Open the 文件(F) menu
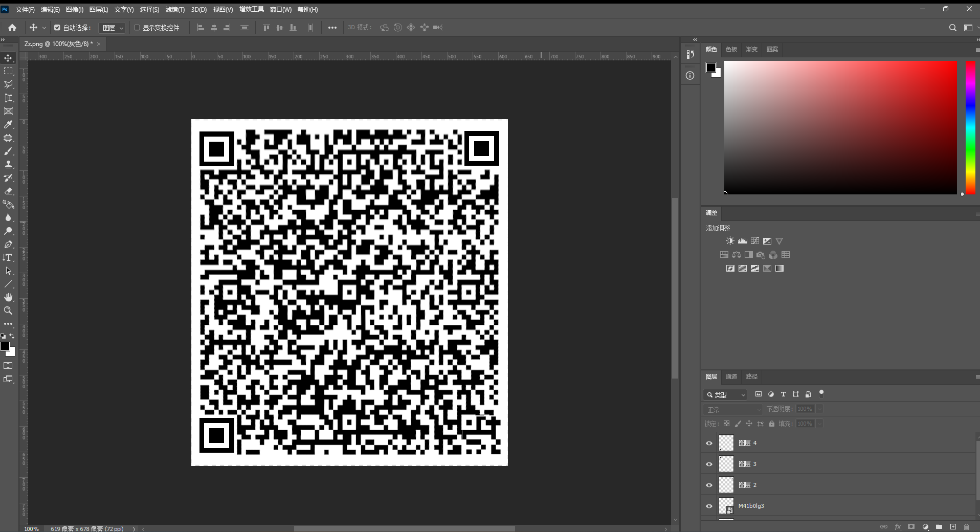Image resolution: width=980 pixels, height=532 pixels. [x=25, y=10]
